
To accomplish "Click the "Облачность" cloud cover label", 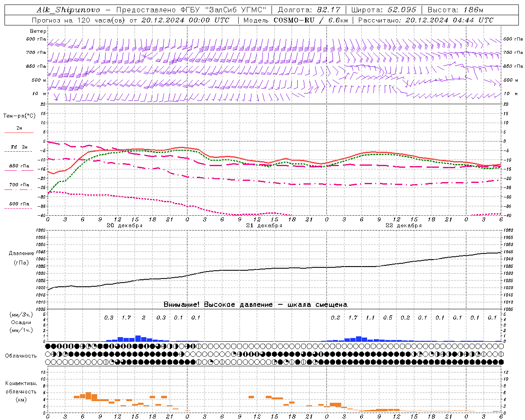I will point(21,356).
